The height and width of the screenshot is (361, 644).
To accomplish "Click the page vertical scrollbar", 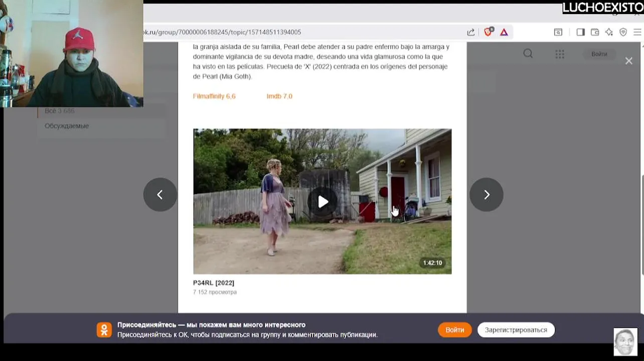I will 642,226.
